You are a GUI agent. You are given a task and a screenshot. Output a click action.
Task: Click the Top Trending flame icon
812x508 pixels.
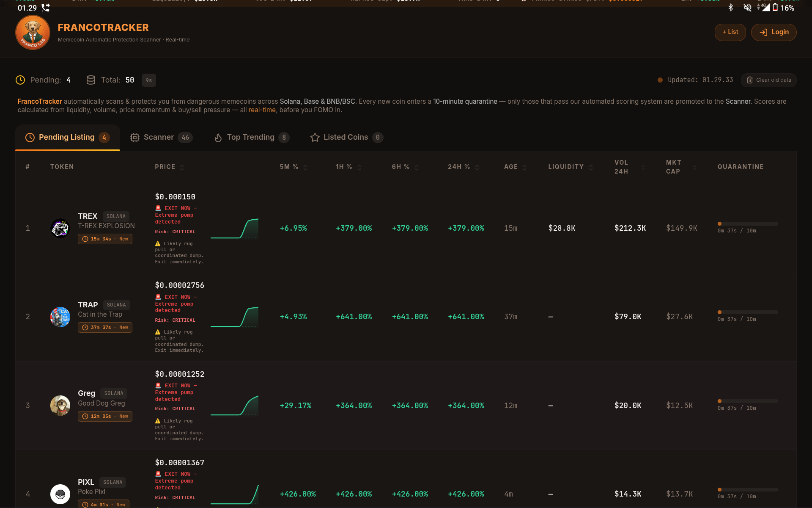(x=218, y=138)
